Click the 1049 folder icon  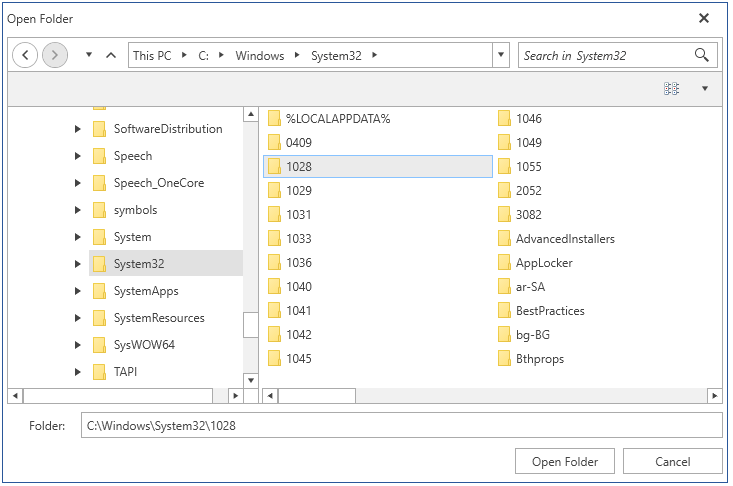click(x=504, y=143)
